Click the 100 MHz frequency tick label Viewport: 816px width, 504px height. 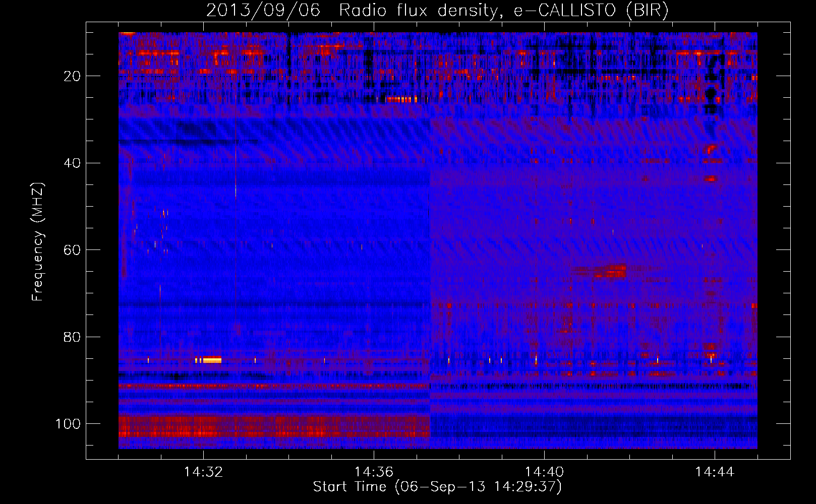(68, 424)
